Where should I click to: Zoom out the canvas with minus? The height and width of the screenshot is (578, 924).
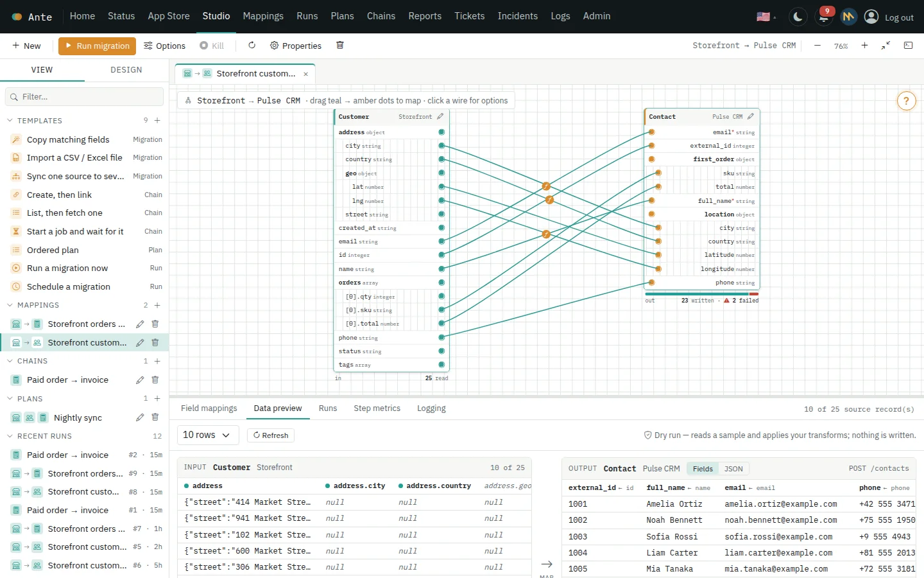point(817,46)
